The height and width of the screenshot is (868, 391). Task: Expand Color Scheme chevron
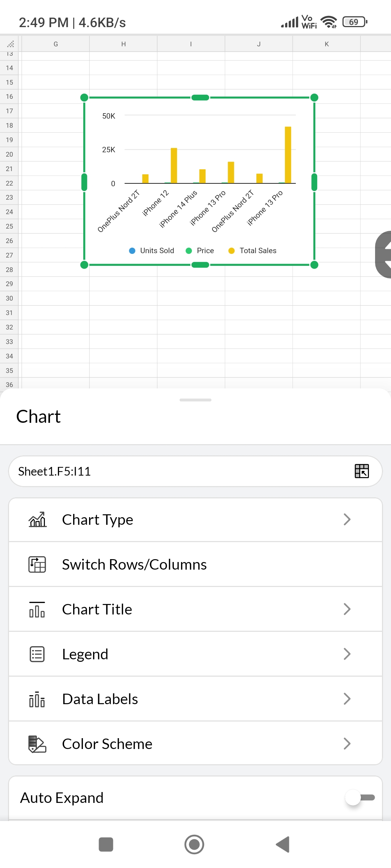[347, 744]
